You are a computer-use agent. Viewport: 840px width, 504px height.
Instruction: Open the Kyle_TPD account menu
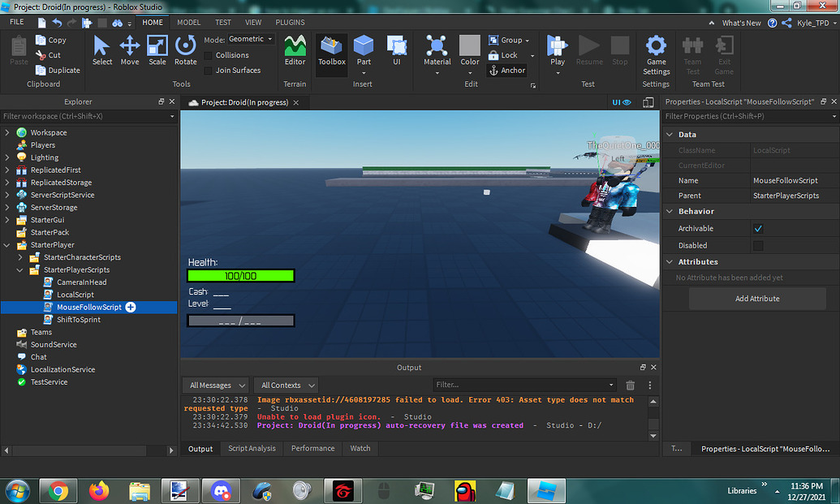pyautogui.click(x=816, y=23)
